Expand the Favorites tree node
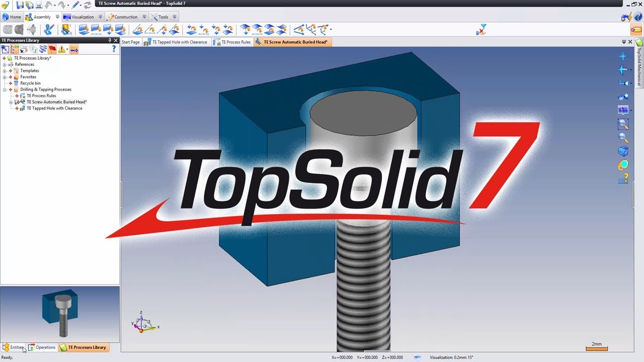 (x=5, y=77)
